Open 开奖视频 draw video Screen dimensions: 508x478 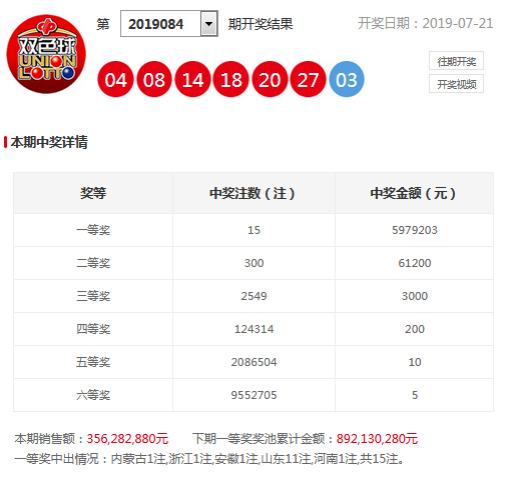click(456, 84)
